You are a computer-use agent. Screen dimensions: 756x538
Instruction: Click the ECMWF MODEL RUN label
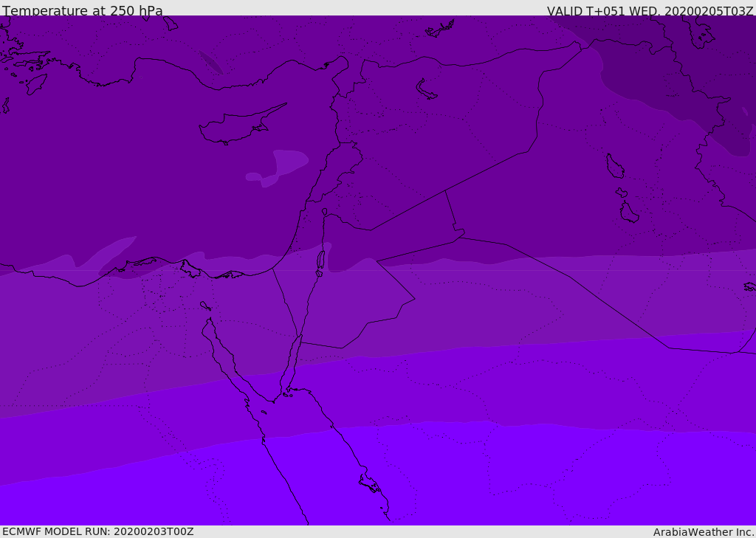tap(97, 531)
